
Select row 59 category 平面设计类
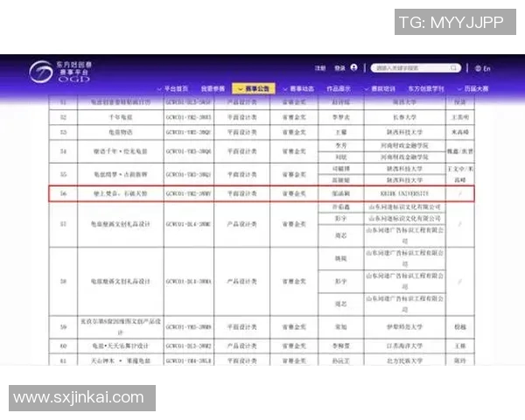click(x=241, y=327)
